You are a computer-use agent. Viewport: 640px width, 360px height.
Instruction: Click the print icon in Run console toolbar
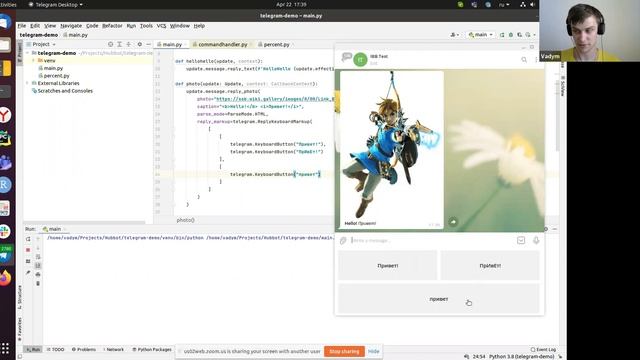click(38, 274)
